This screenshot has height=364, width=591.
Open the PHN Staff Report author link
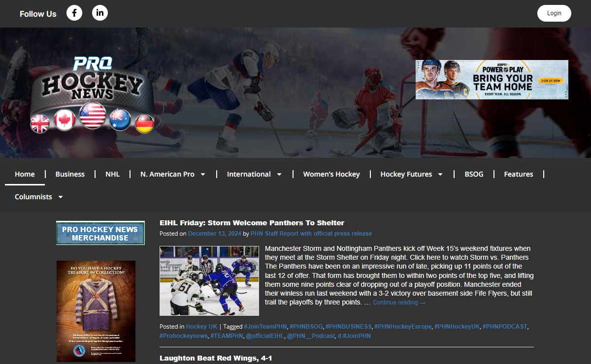311,234
